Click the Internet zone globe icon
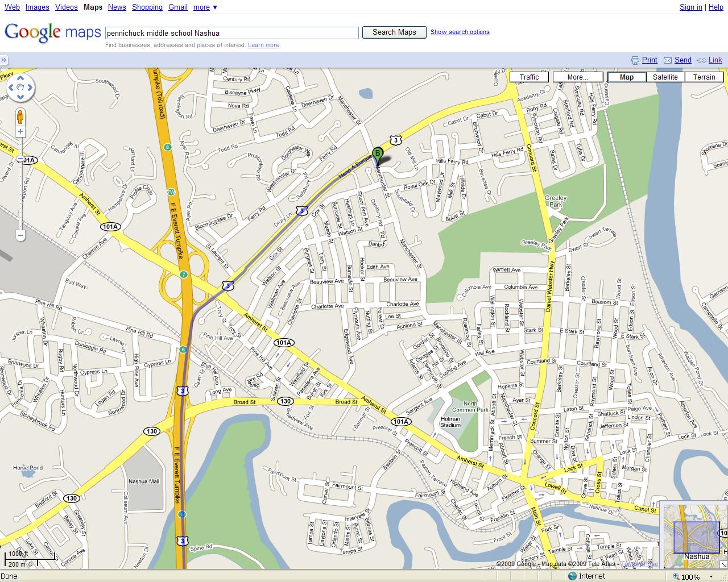728x582 pixels. coord(572,576)
